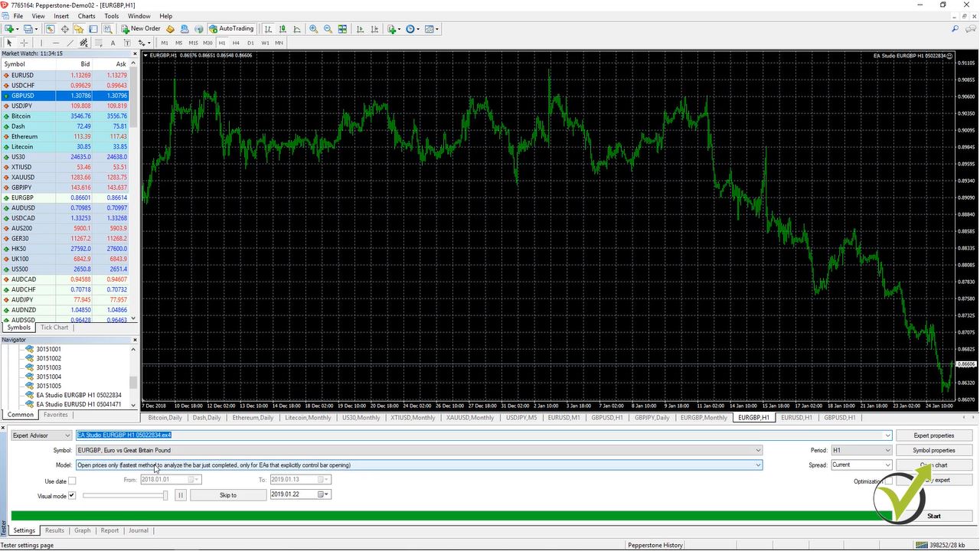Open the Model dropdown
This screenshot has height=551, width=980.
(x=757, y=465)
